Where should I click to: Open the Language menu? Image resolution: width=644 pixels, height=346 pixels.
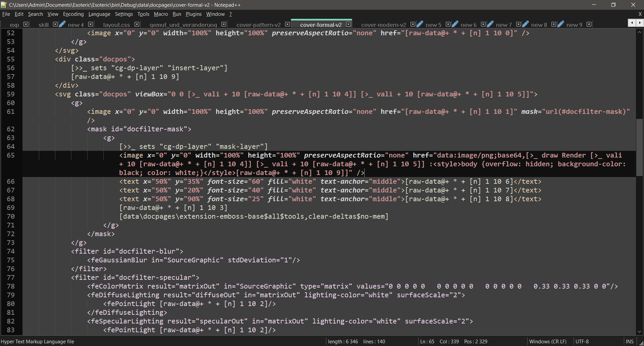pyautogui.click(x=100, y=14)
